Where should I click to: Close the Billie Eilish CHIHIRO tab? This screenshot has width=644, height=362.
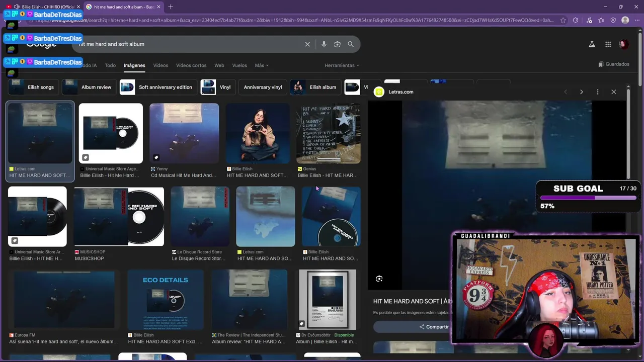click(x=78, y=7)
